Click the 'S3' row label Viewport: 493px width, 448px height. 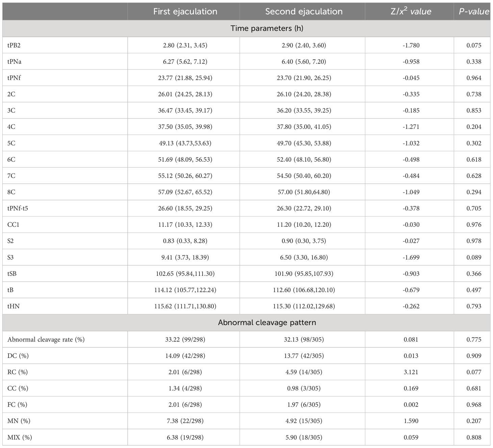click(x=10, y=257)
